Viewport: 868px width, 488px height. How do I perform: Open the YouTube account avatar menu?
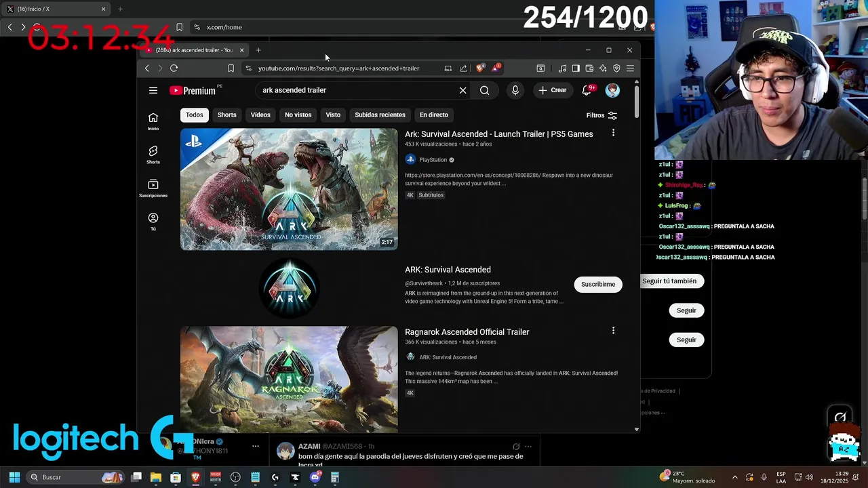click(612, 90)
